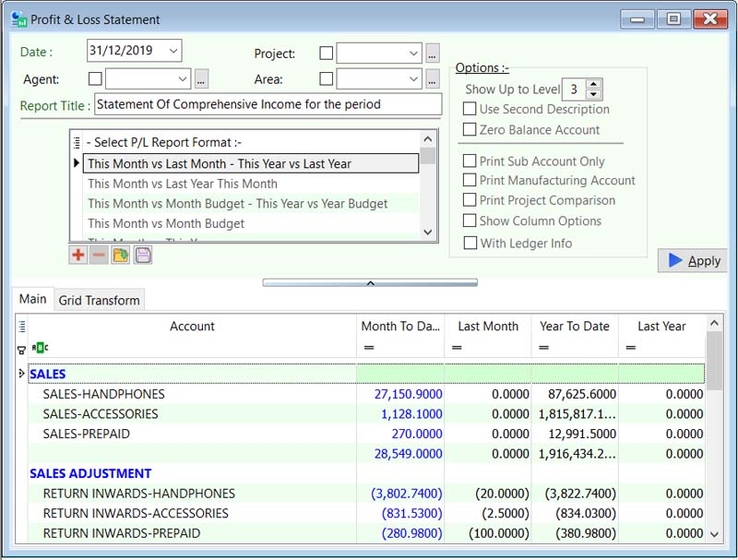Click the filter row funnel icon
Viewport: 738px width, 560px height.
tap(22, 349)
